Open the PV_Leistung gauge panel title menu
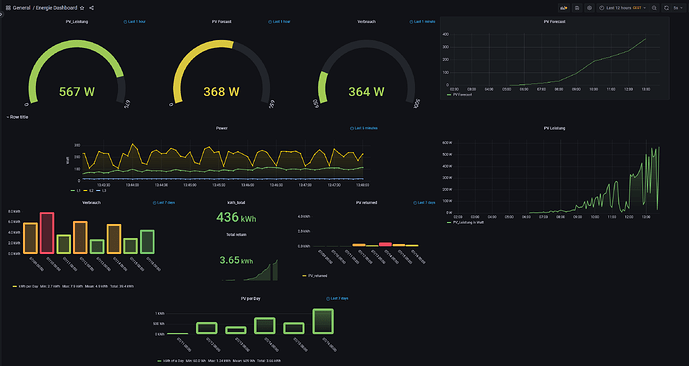The image size is (689, 366). click(x=77, y=22)
